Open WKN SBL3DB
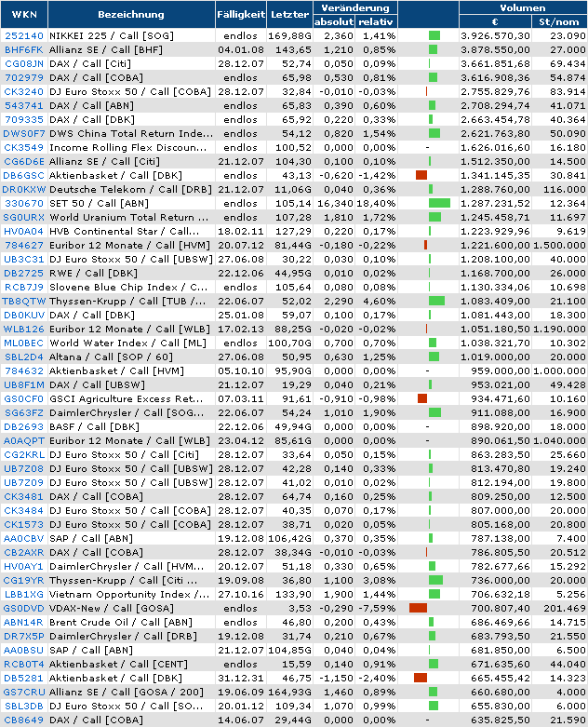Viewport: 588px width, 727px height. coord(23,706)
